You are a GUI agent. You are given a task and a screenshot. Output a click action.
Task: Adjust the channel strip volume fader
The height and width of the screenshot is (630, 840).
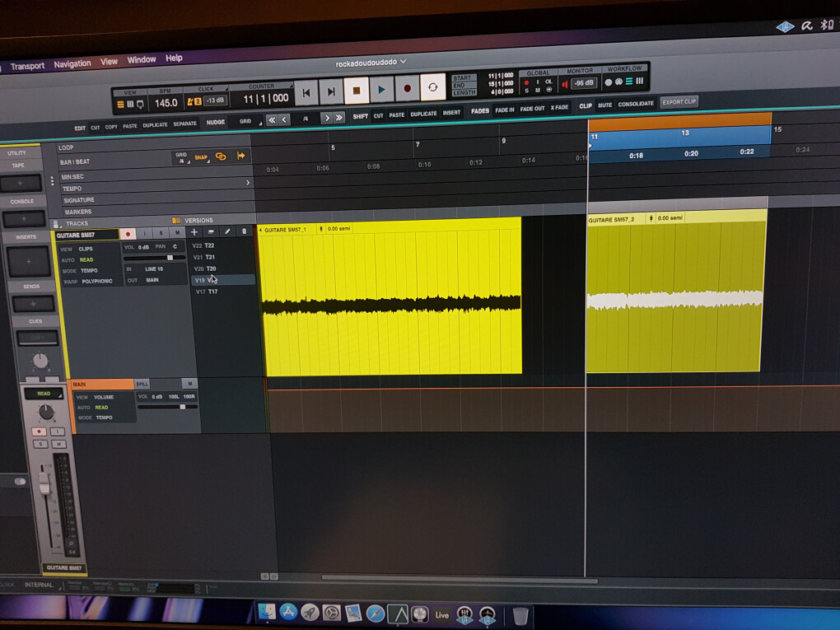tap(44, 483)
